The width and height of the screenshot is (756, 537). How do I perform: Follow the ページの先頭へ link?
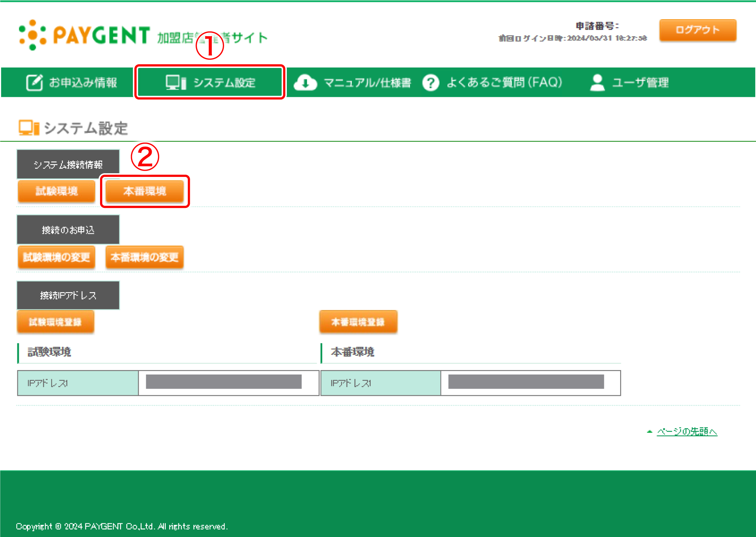click(x=687, y=431)
